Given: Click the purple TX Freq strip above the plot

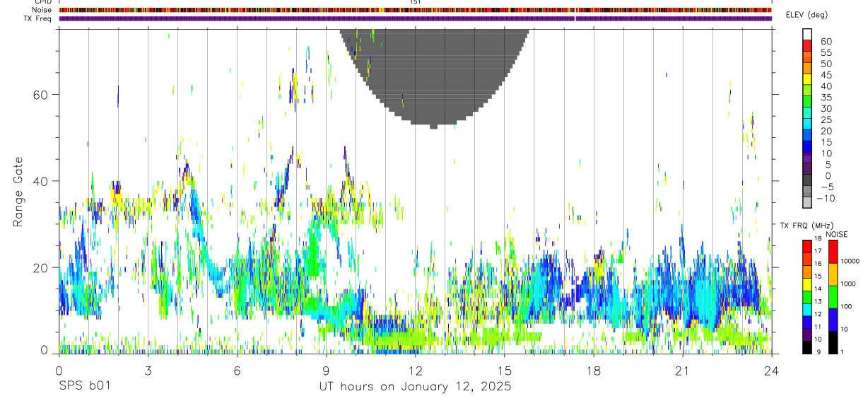Looking at the screenshot, I should (x=416, y=18).
